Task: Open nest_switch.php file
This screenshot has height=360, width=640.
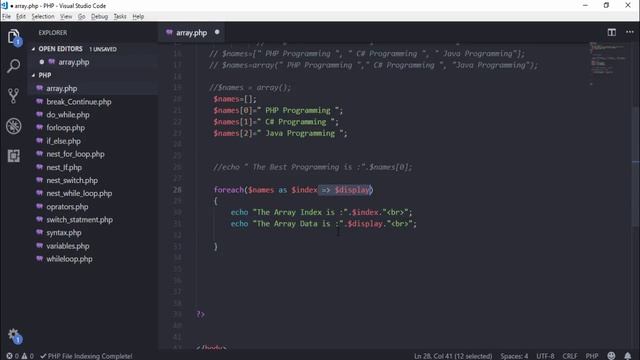Action: point(72,180)
